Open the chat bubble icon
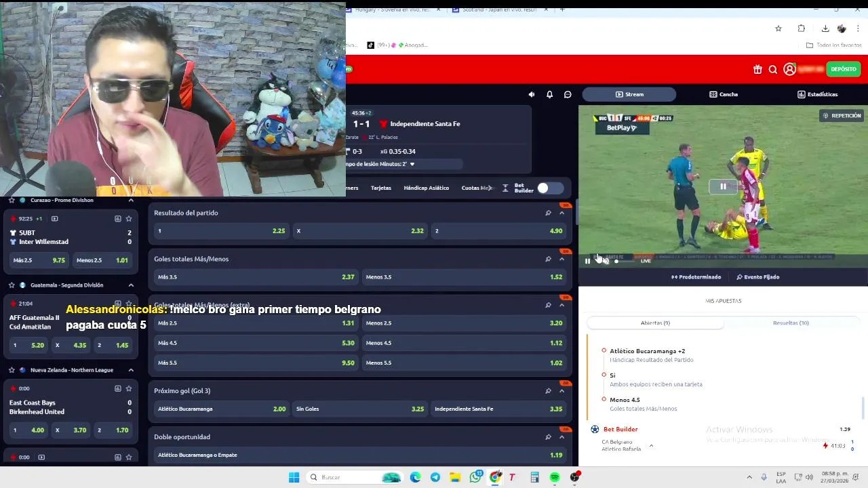 pyautogui.click(x=568, y=94)
